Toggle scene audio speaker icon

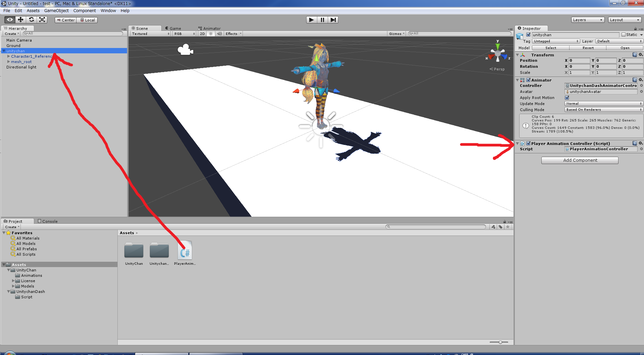click(219, 34)
